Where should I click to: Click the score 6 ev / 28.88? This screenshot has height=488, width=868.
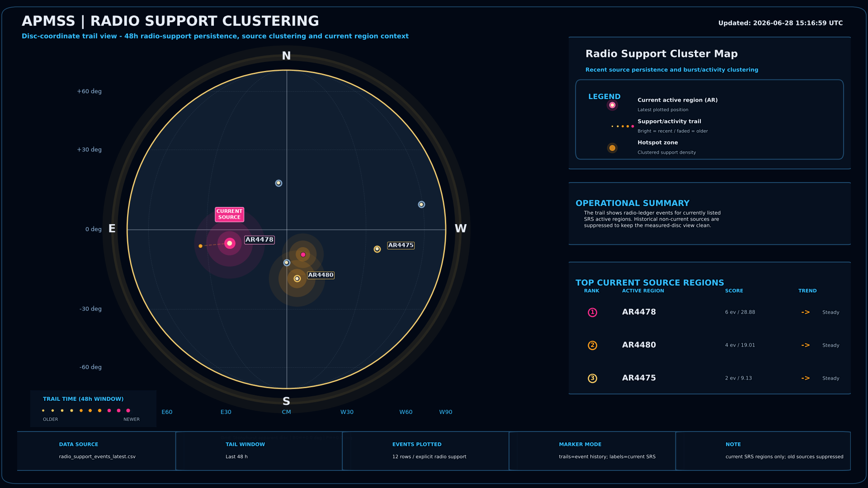coord(740,312)
